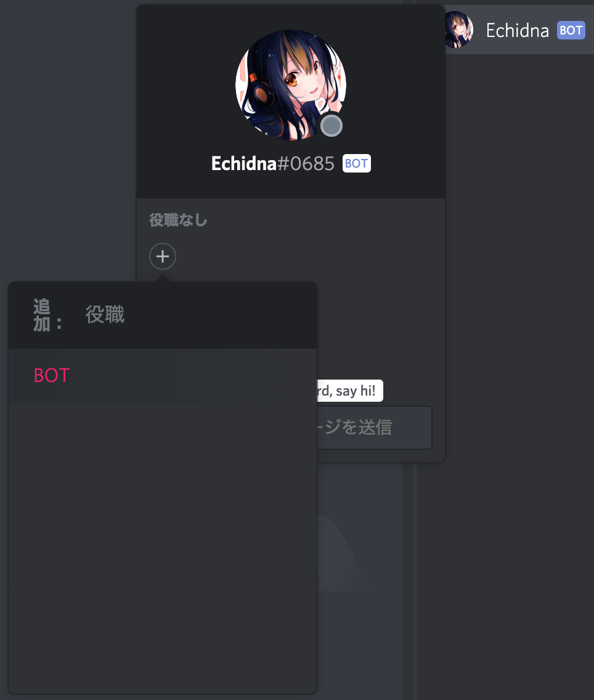This screenshot has width=594, height=700.
Task: Click the Echidna name text in member list
Action: (x=517, y=30)
